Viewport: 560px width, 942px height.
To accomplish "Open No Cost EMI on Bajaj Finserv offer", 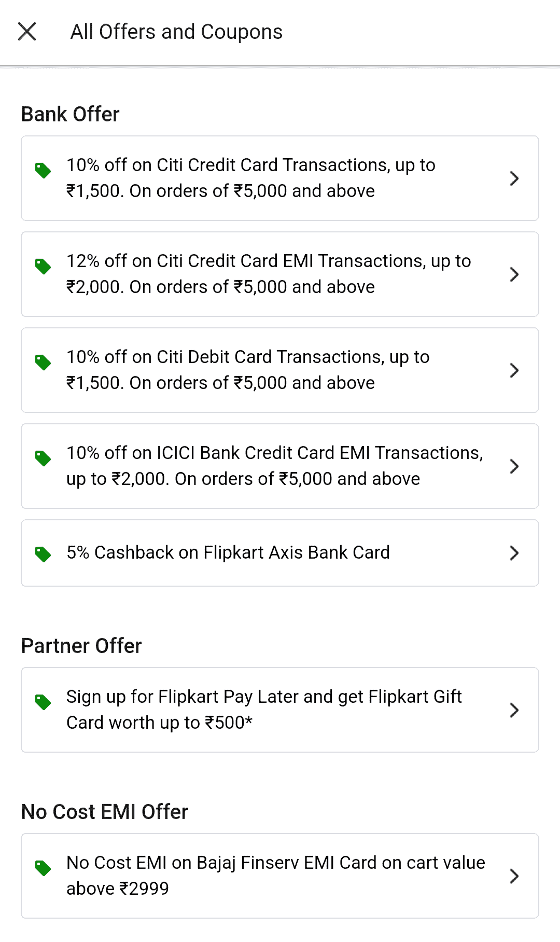I will click(275, 876).
